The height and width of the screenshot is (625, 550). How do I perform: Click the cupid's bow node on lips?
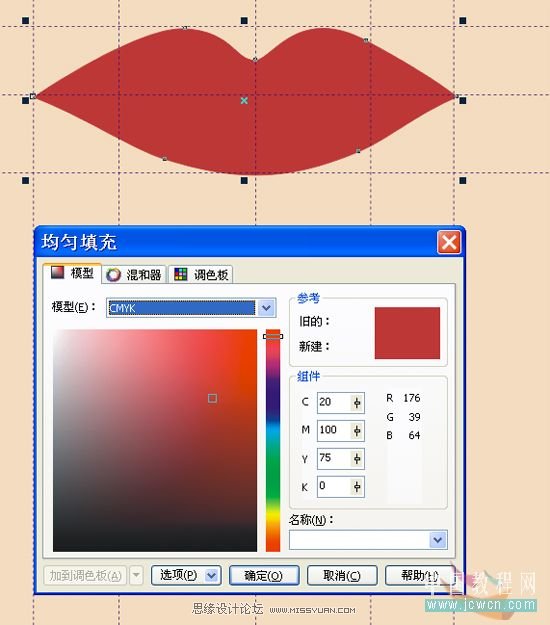[x=255, y=59]
